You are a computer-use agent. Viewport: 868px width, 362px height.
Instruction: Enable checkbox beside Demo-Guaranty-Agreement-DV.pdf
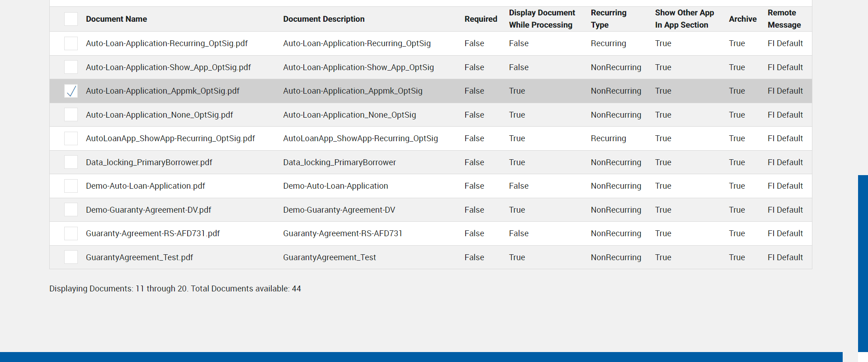point(71,210)
